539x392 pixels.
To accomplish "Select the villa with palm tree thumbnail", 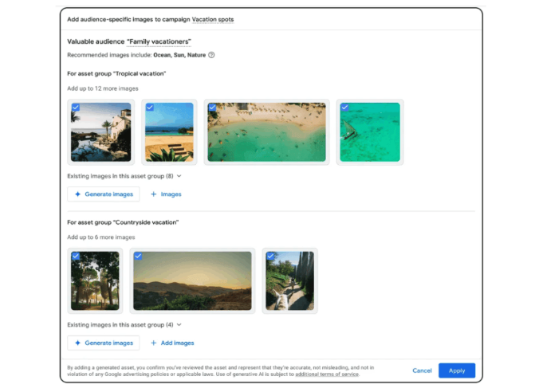I will (100, 132).
